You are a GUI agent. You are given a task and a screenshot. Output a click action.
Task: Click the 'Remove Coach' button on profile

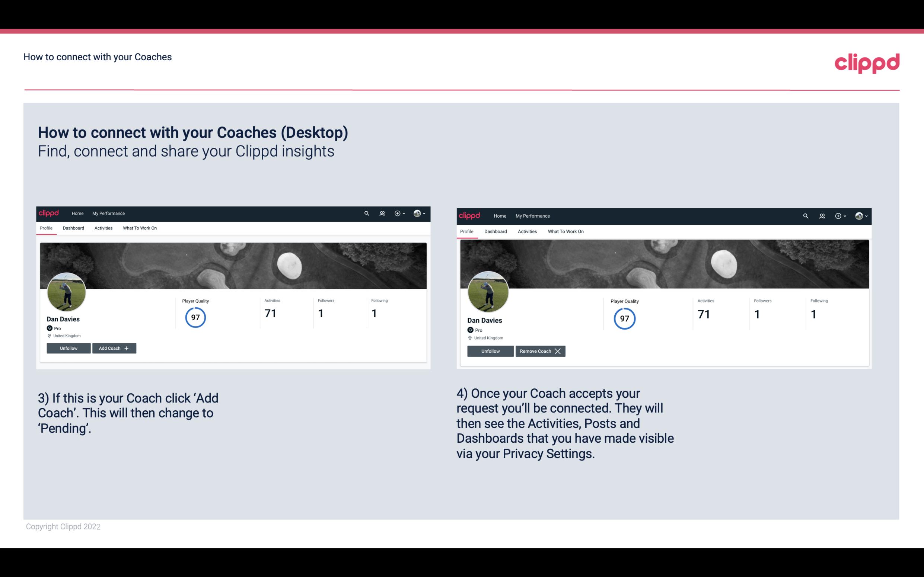pos(540,351)
